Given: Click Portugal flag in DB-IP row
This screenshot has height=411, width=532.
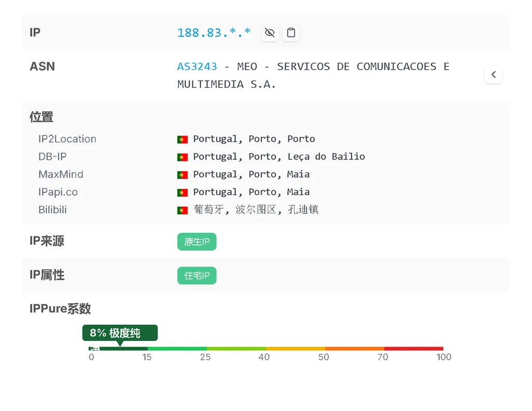Looking at the screenshot, I should pyautogui.click(x=182, y=157).
